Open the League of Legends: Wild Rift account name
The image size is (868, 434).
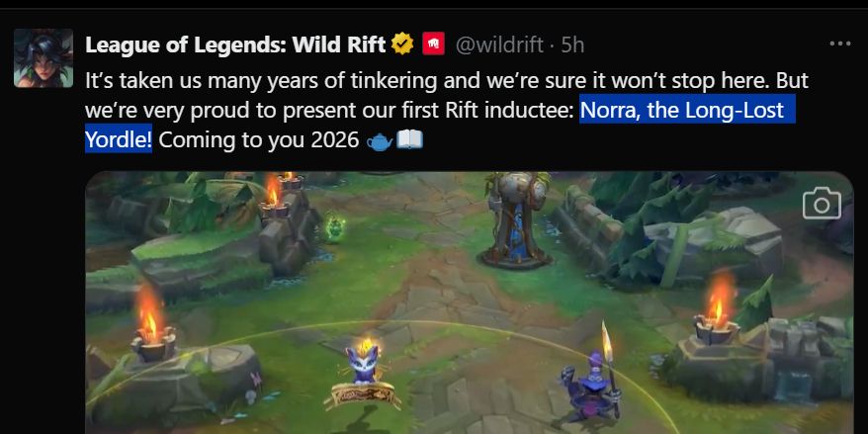[x=235, y=44]
